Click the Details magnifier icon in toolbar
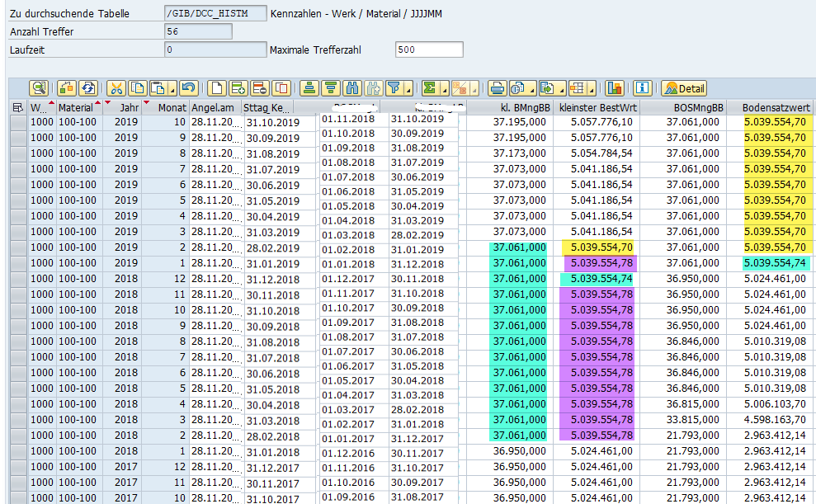 point(39,88)
